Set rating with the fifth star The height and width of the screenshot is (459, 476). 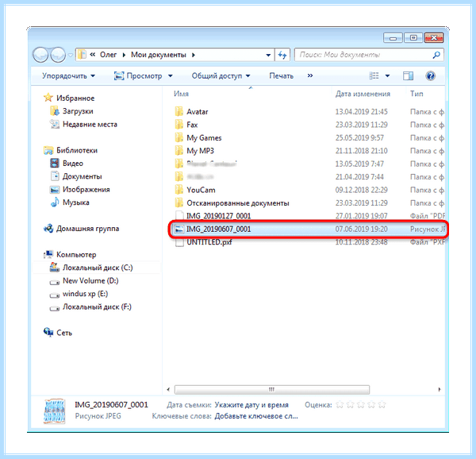click(382, 405)
